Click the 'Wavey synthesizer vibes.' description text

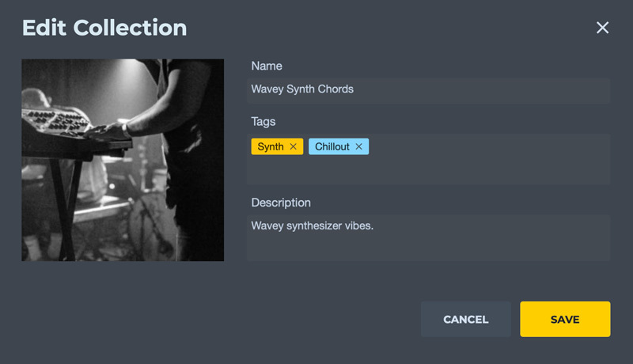[312, 226]
